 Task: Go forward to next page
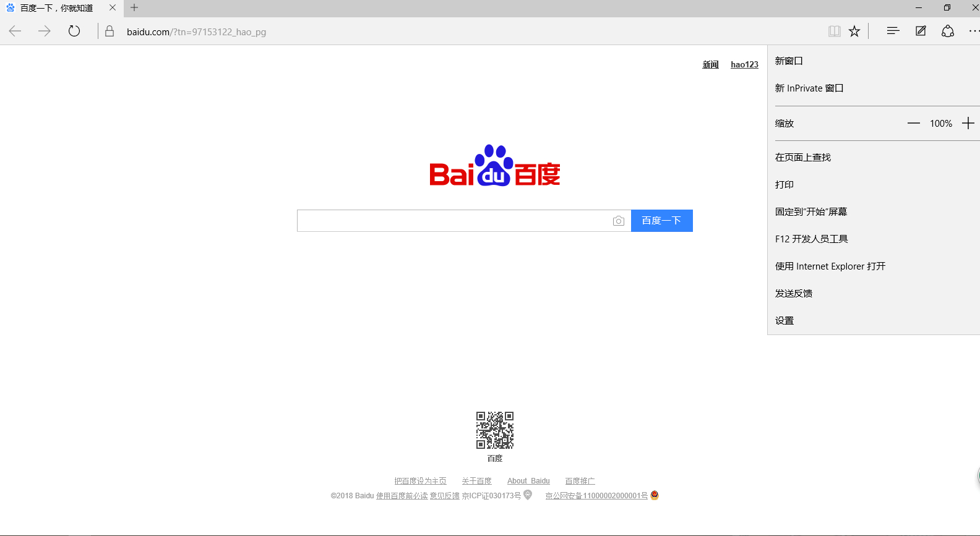pyautogui.click(x=44, y=31)
